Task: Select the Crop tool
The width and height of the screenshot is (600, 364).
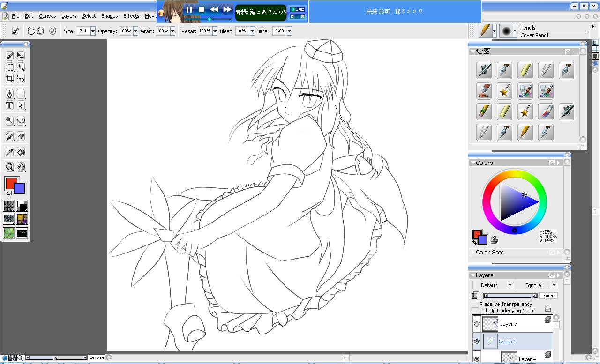Action: click(x=9, y=79)
